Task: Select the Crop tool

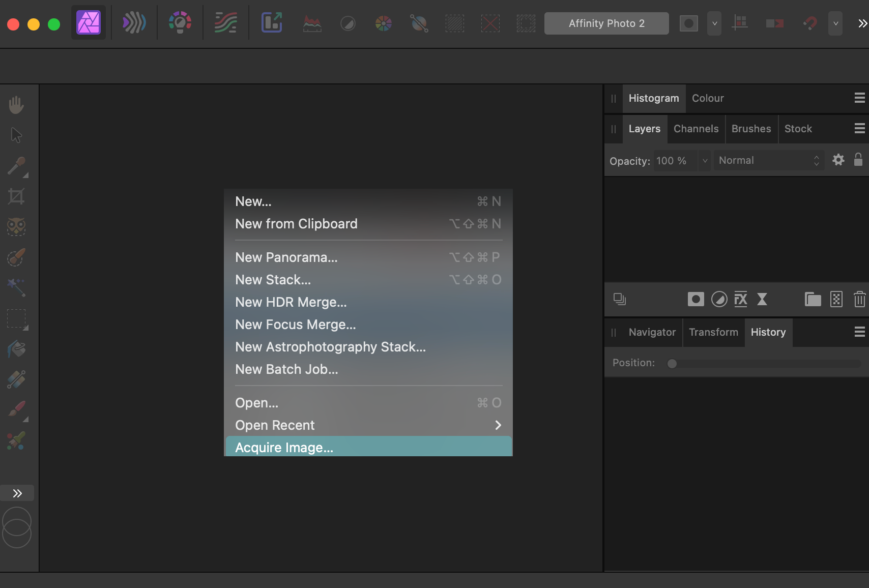Action: click(16, 197)
